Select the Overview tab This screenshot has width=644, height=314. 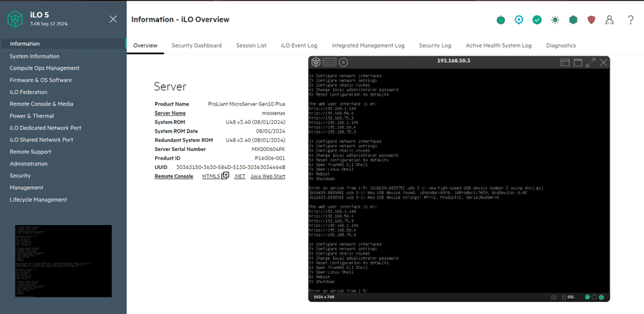tap(145, 46)
